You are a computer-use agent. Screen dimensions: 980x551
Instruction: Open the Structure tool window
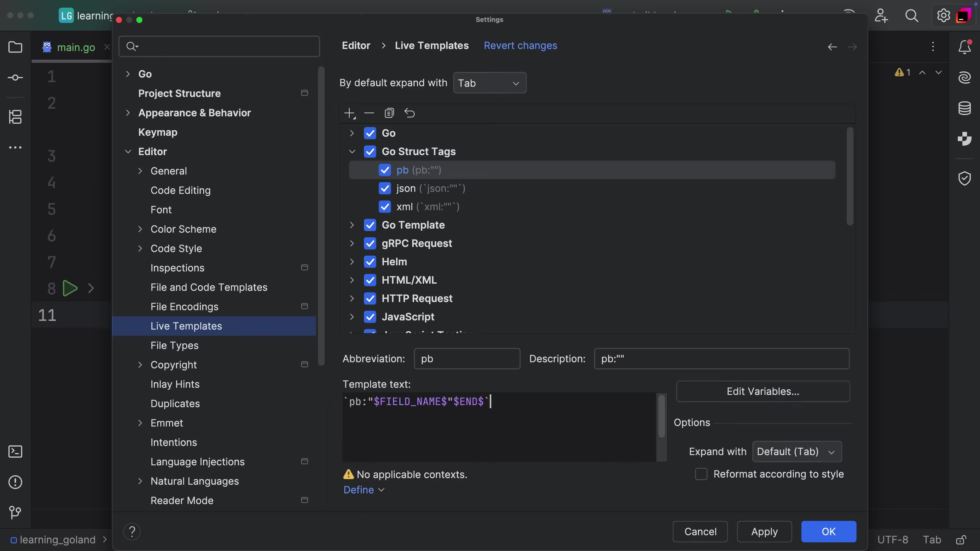[16, 117]
